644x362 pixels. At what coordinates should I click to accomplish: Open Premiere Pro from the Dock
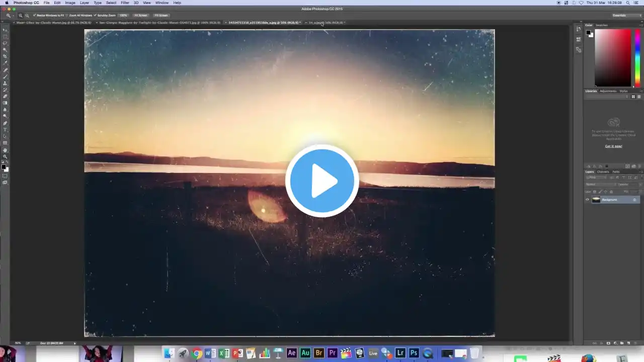click(332, 353)
